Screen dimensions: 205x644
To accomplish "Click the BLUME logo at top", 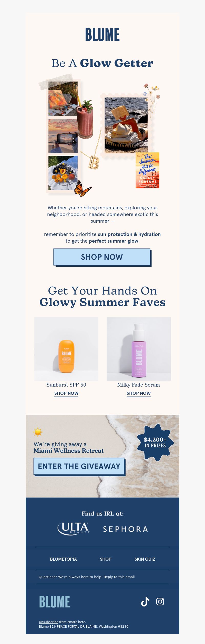I will coord(102,35).
